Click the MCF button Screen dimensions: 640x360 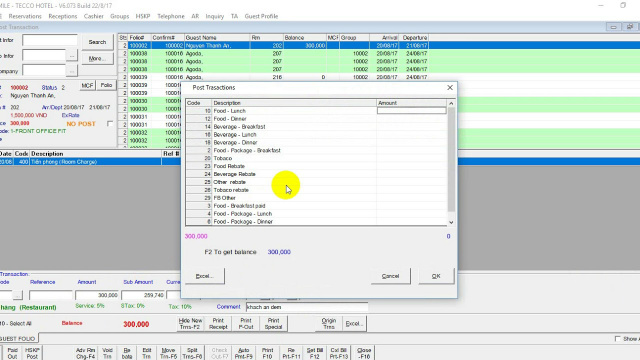87,85
